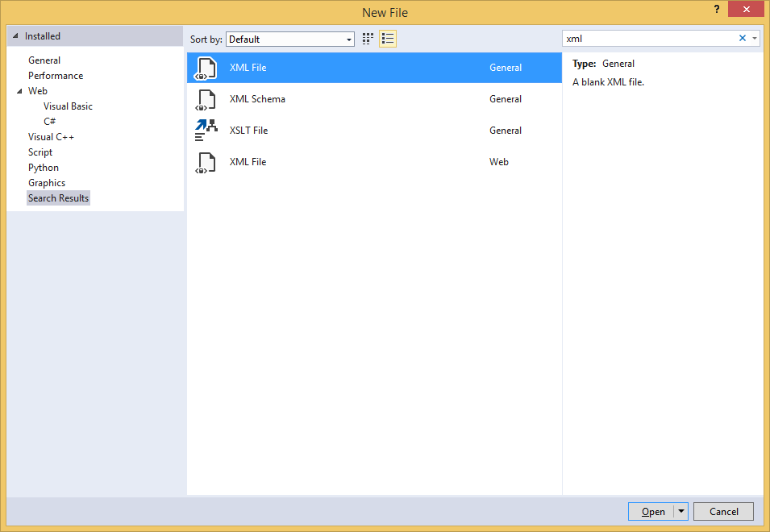
Task: Collapse the Web category node
Action: pos(19,90)
